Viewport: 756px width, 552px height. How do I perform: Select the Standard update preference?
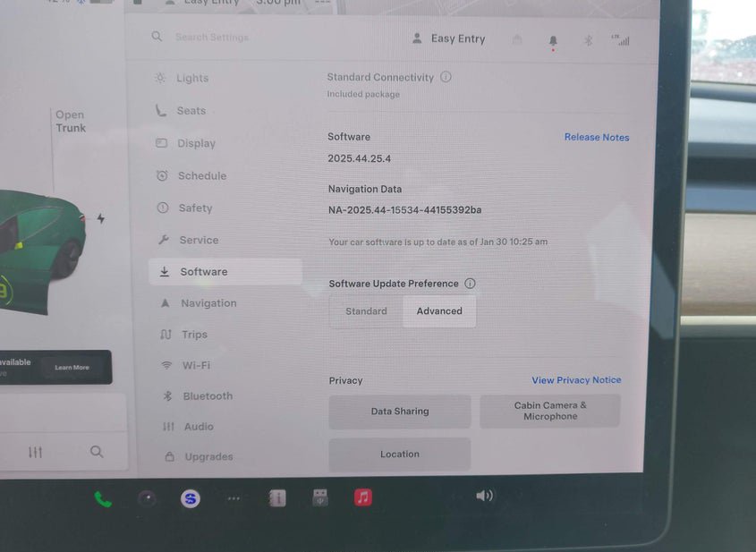click(366, 311)
